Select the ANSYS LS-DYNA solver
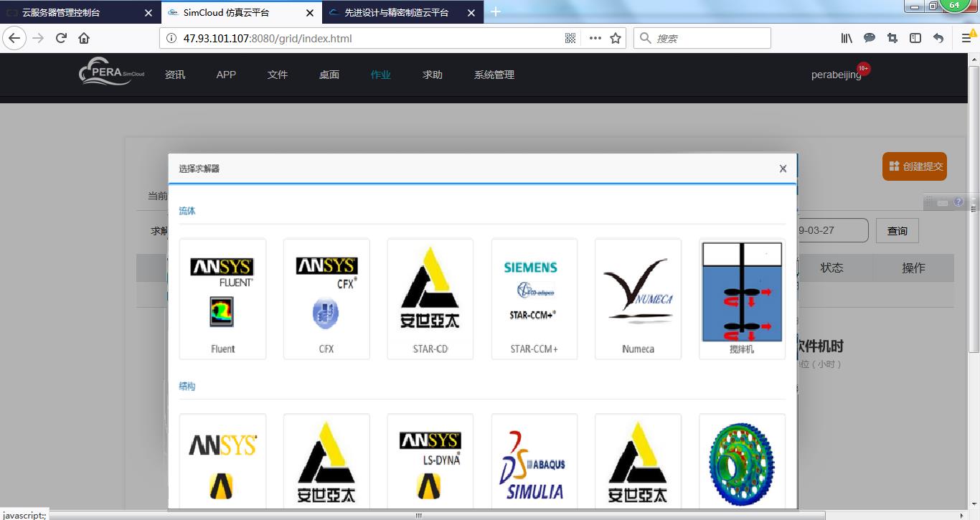980x520 pixels. pos(430,460)
